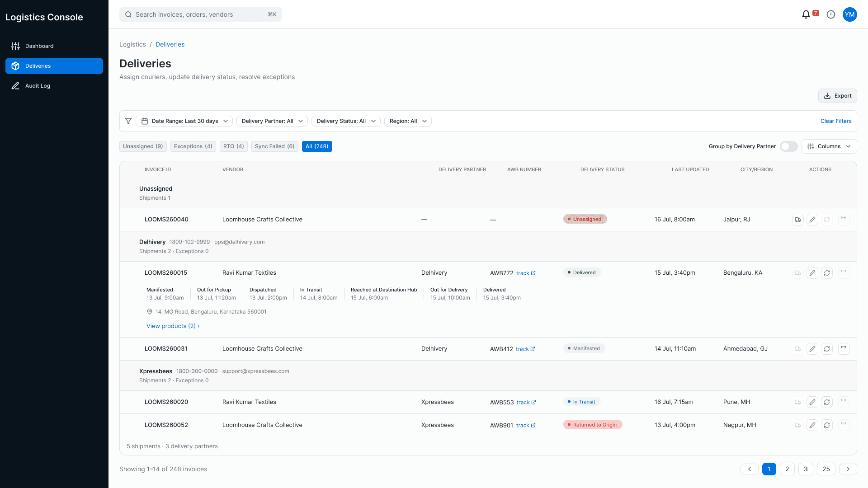Viewport: 868px width, 488px height.
Task: Clear all filters
Action: point(836,121)
